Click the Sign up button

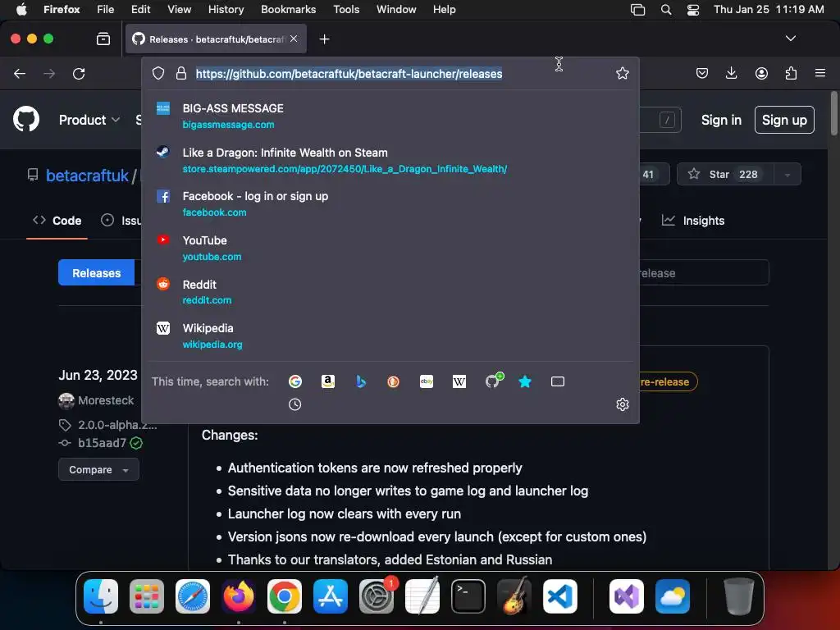tap(784, 120)
